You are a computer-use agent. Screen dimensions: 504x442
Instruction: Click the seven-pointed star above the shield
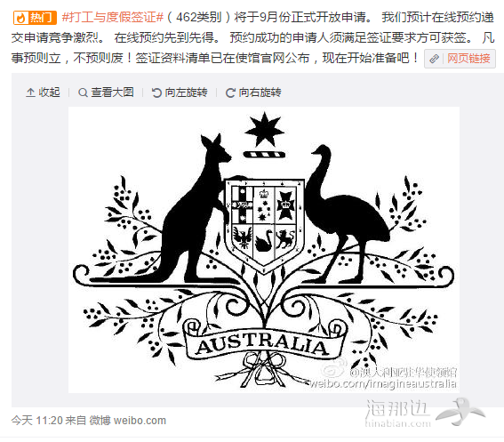coord(264,130)
